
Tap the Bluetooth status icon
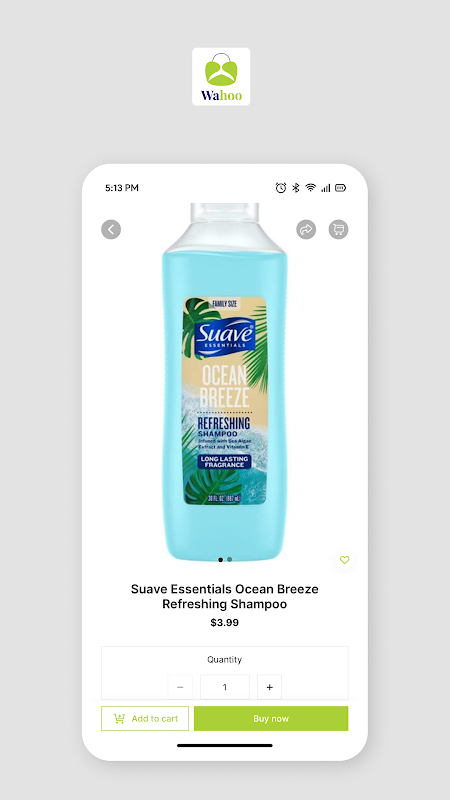click(x=295, y=188)
